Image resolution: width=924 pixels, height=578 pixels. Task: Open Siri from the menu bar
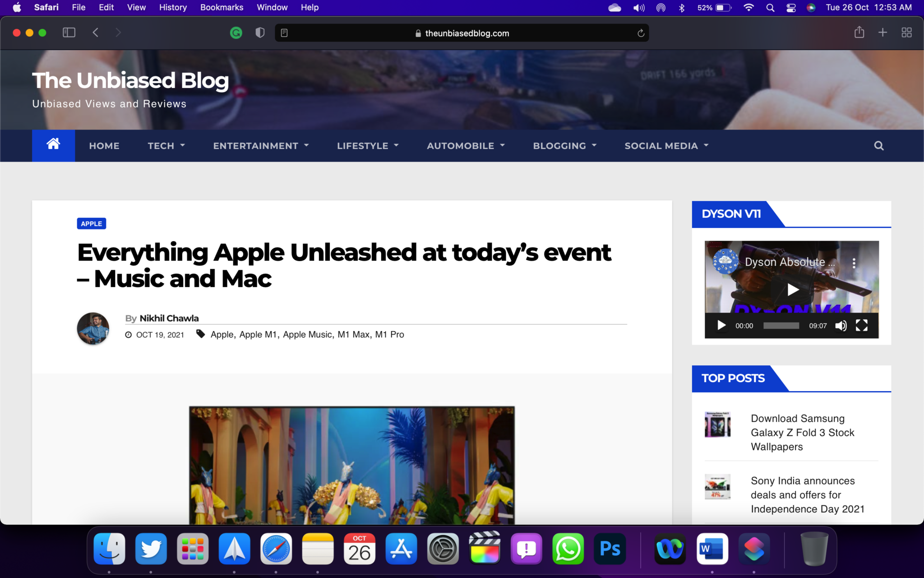click(811, 8)
